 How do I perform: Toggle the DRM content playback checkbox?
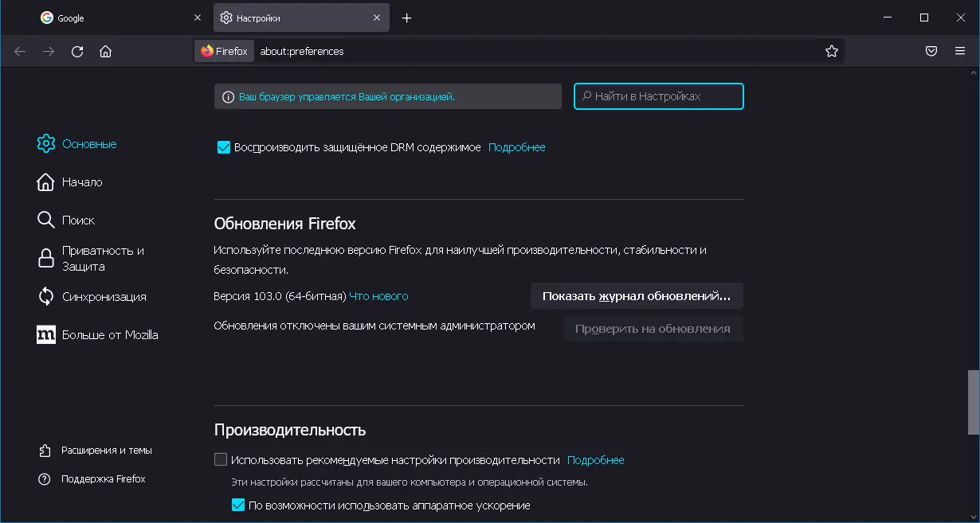click(x=224, y=147)
